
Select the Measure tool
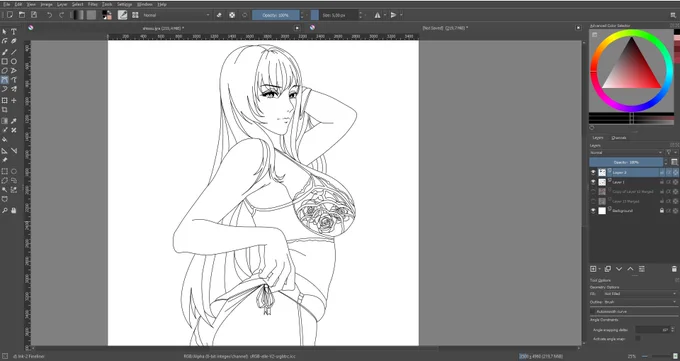tap(14, 151)
